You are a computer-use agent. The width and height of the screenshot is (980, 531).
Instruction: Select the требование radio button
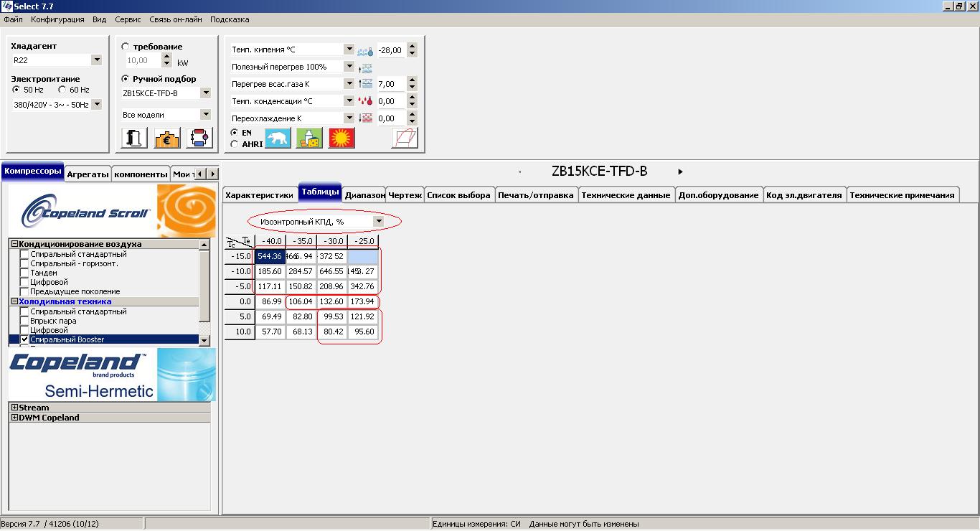[x=126, y=47]
